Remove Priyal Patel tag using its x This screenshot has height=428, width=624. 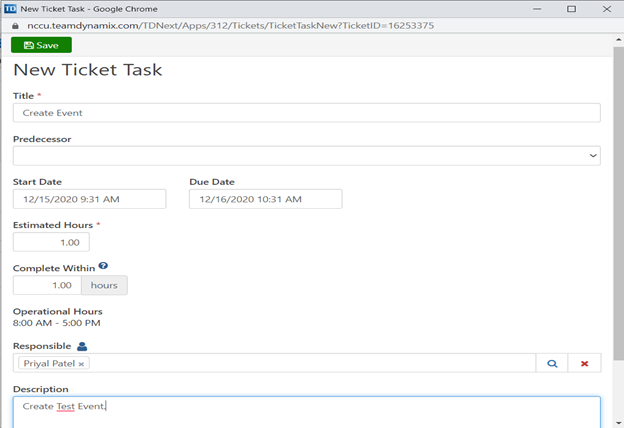(81, 364)
